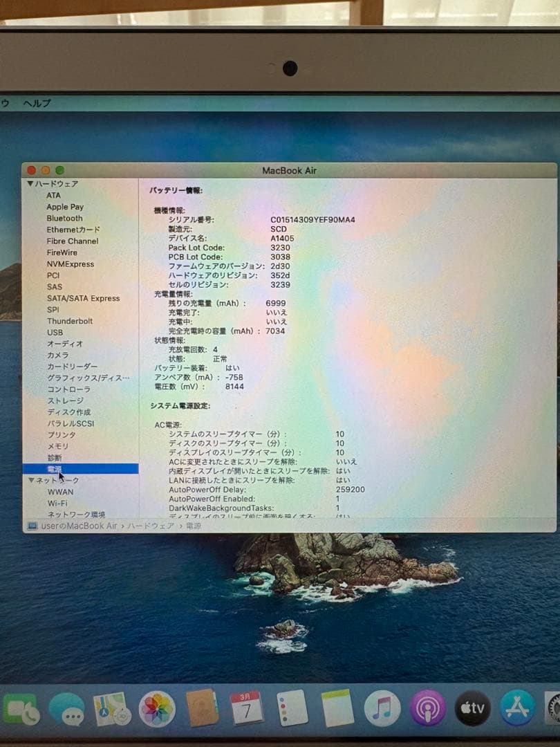Select Ethernetカード in the sidebar
Screen dimensions: 560x747
pos(73,230)
